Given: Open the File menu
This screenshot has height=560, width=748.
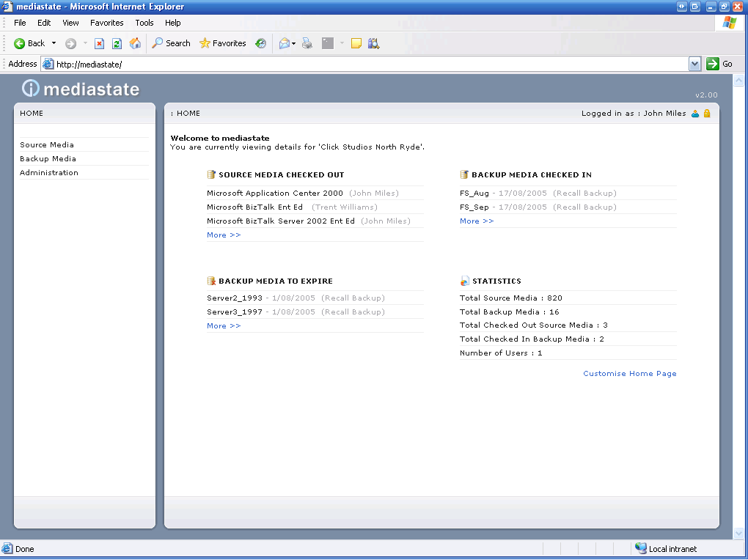Looking at the screenshot, I should pyautogui.click(x=20, y=23).
